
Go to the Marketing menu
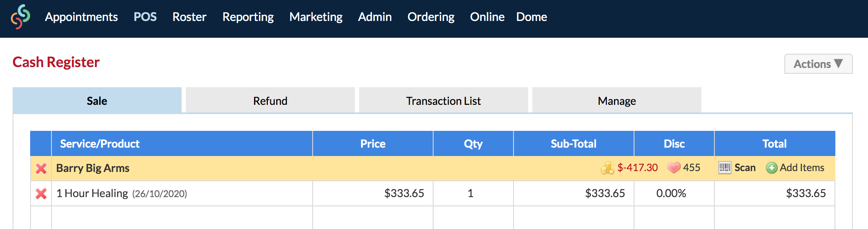coord(316,17)
